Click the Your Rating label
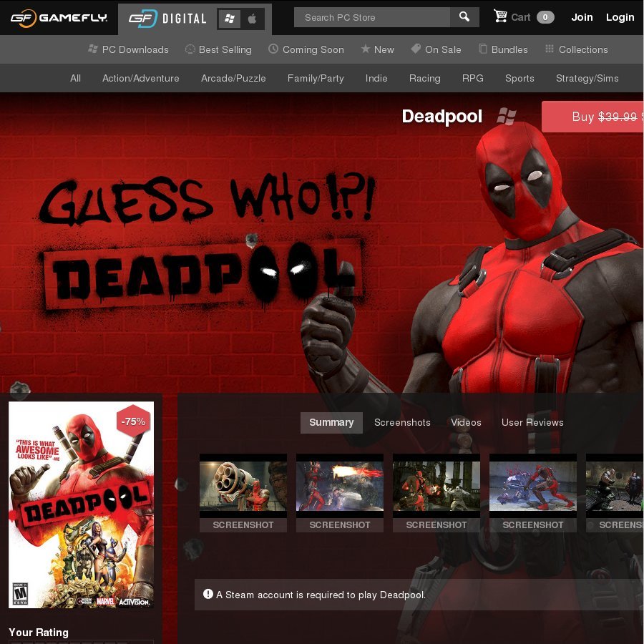This screenshot has width=644, height=644. (x=39, y=632)
